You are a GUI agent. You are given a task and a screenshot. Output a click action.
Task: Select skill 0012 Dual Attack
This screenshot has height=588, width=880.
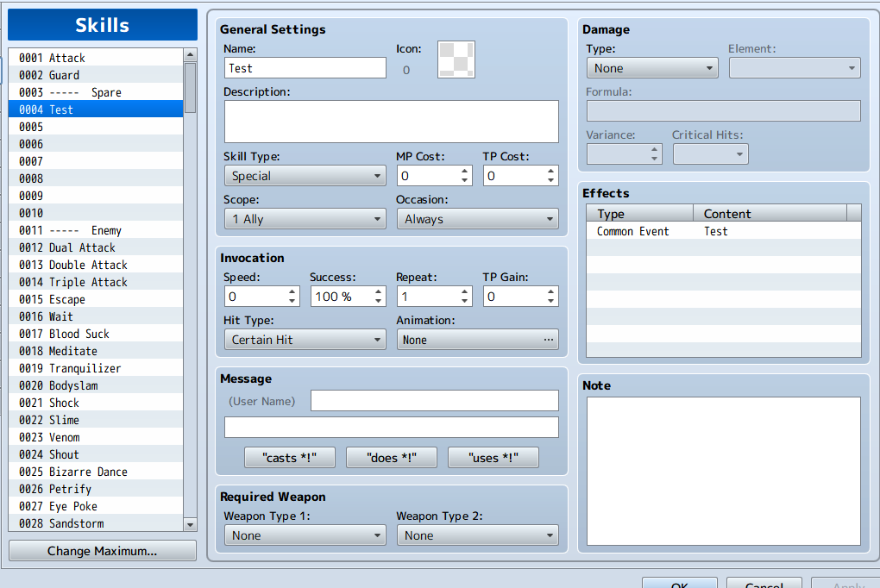coord(96,247)
